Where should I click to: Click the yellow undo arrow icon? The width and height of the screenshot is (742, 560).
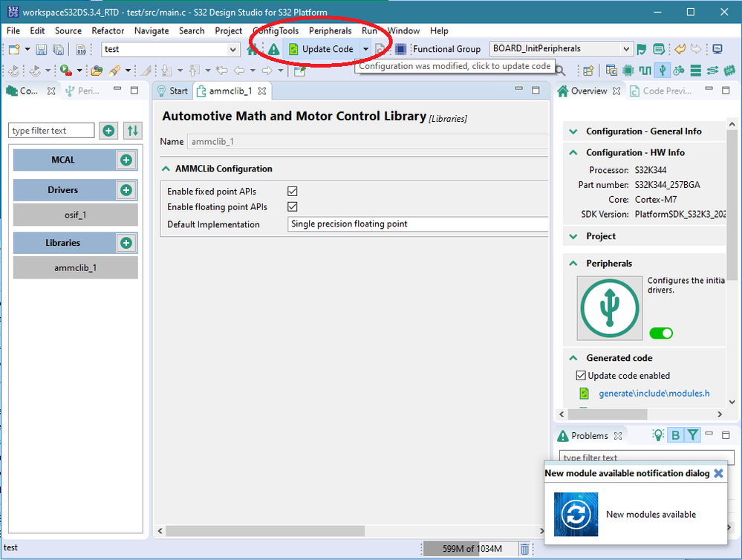(x=680, y=49)
